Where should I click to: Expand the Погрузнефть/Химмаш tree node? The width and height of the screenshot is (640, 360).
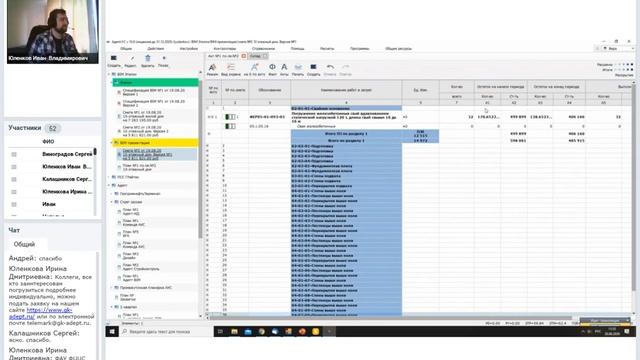(x=112, y=194)
